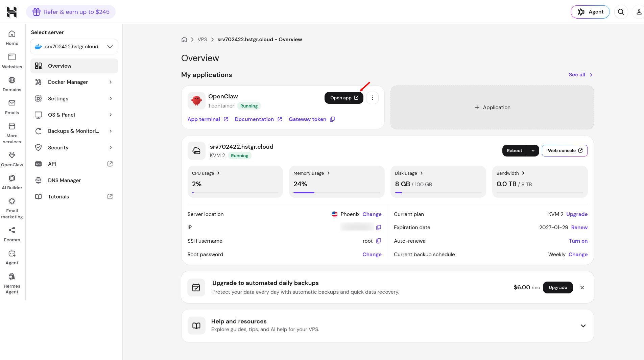Open OpenClaw in the left sidebar

(x=12, y=159)
